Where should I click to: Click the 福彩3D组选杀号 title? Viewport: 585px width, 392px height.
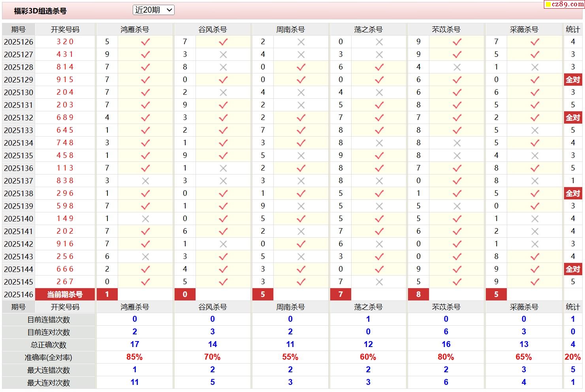click(x=40, y=11)
